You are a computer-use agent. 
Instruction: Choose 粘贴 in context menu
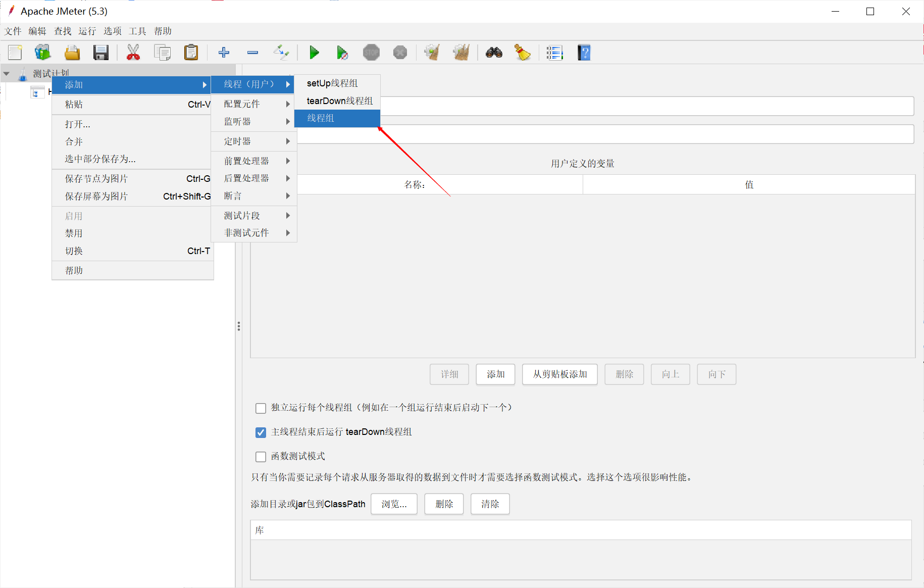pyautogui.click(x=132, y=105)
